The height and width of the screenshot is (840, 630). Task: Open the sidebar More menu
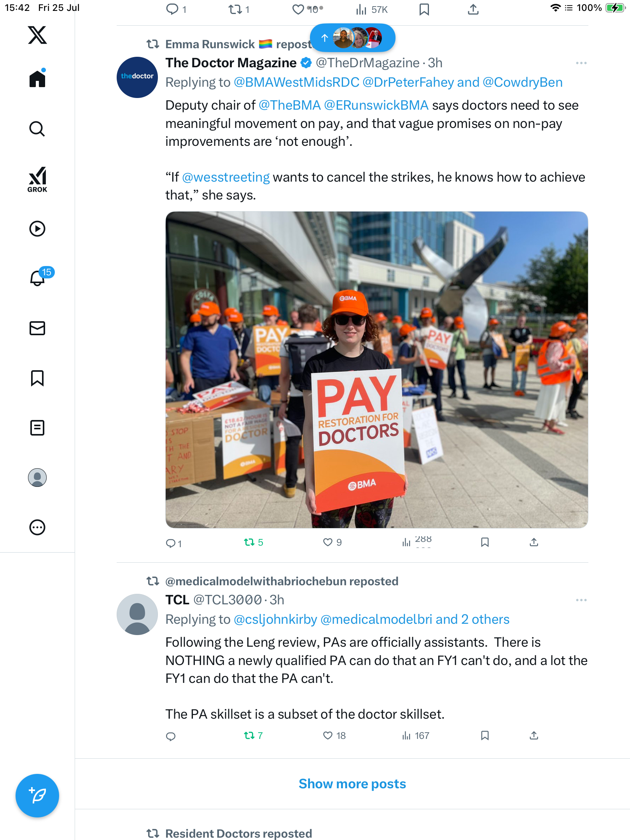coord(37,527)
